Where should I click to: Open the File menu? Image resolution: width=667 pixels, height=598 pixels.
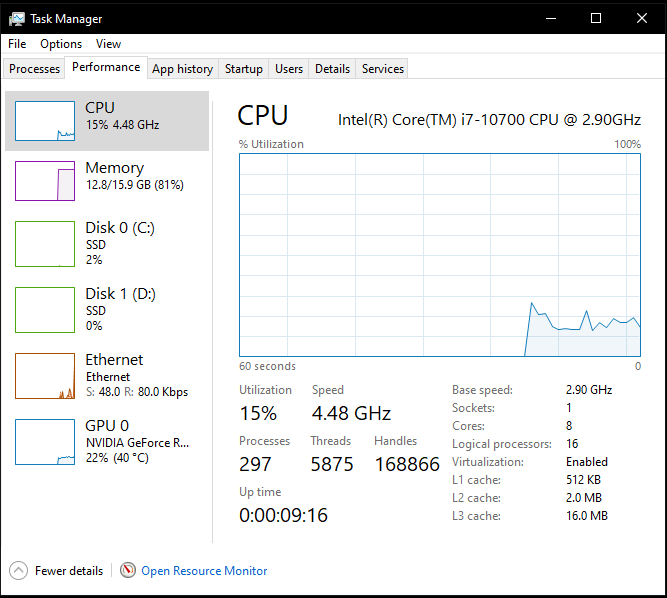point(17,44)
